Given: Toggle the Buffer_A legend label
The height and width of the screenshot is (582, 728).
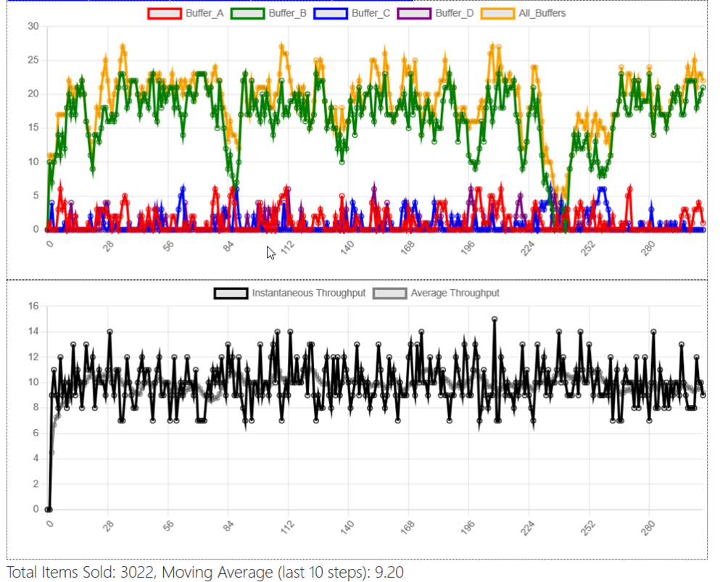Looking at the screenshot, I should tap(204, 14).
